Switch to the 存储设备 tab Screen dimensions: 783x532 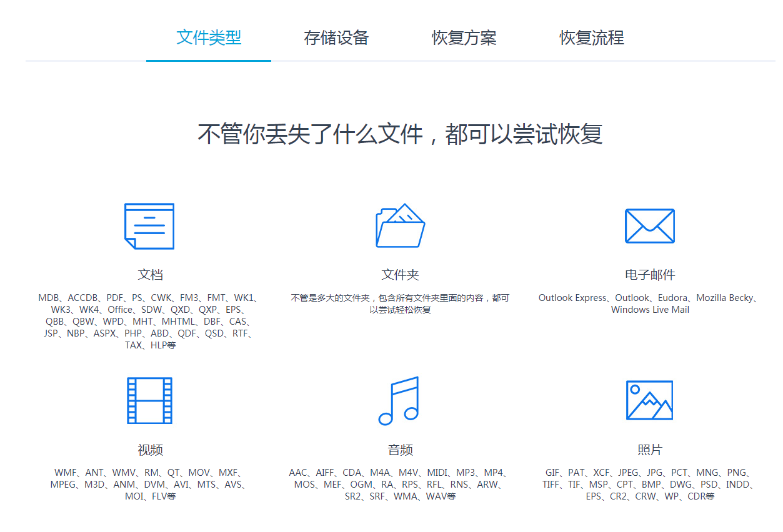(x=336, y=38)
